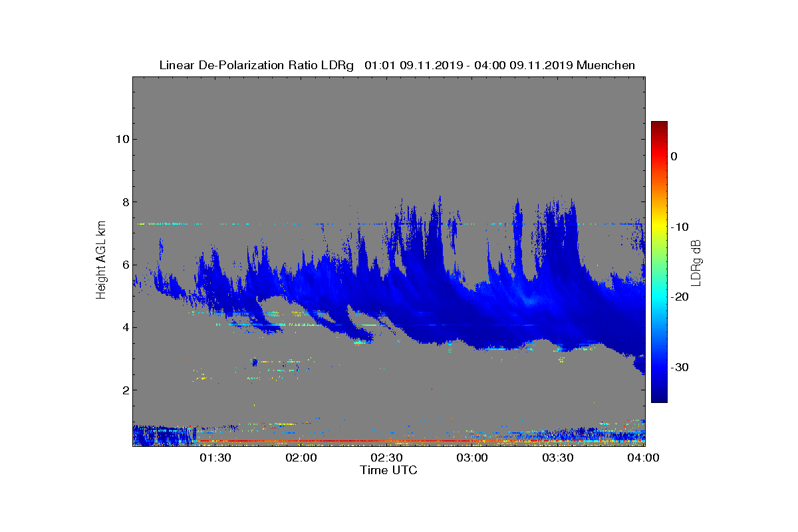Screen dimensions: 798x532
Task: Click the height tick label 10
Action: 122,139
